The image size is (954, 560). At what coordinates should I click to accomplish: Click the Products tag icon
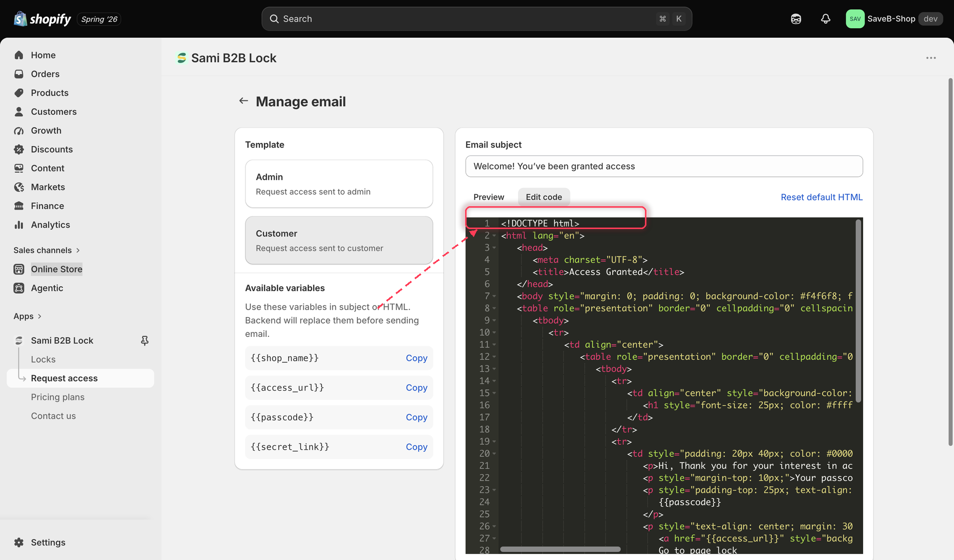(19, 93)
